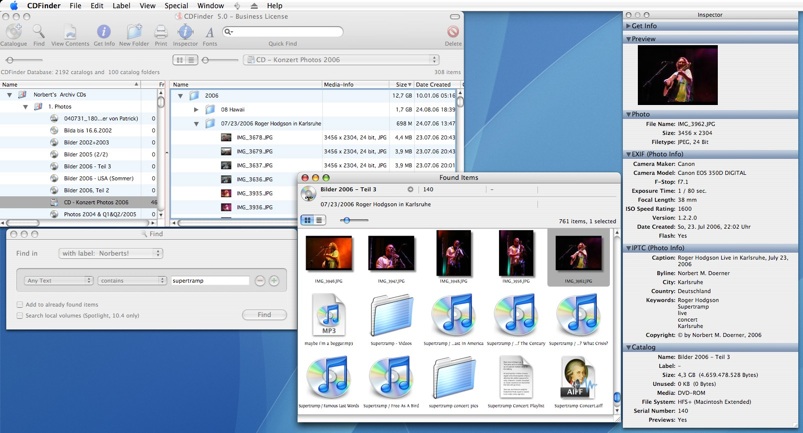Open the Fonts toolbar item

pos(209,33)
